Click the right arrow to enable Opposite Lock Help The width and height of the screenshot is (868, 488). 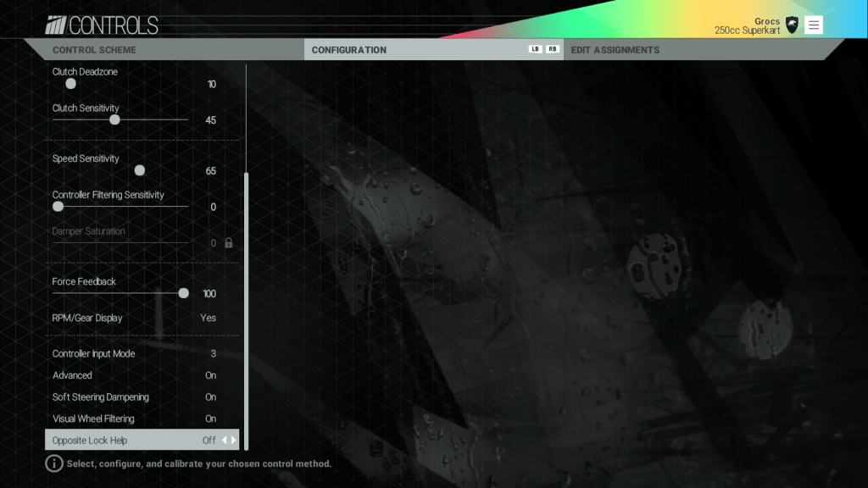click(x=234, y=440)
